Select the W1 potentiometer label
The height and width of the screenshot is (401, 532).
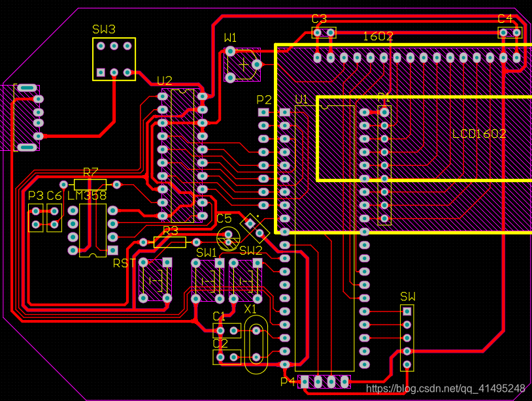(x=230, y=38)
